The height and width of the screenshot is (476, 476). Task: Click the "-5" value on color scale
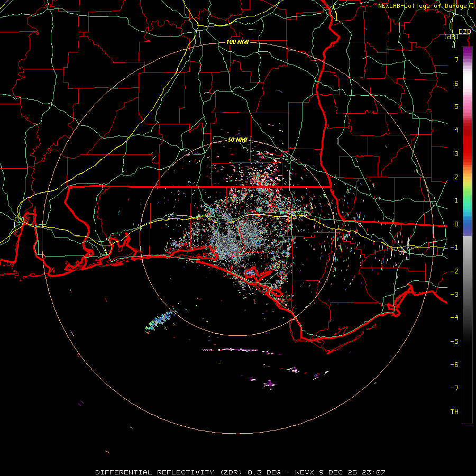(x=454, y=341)
